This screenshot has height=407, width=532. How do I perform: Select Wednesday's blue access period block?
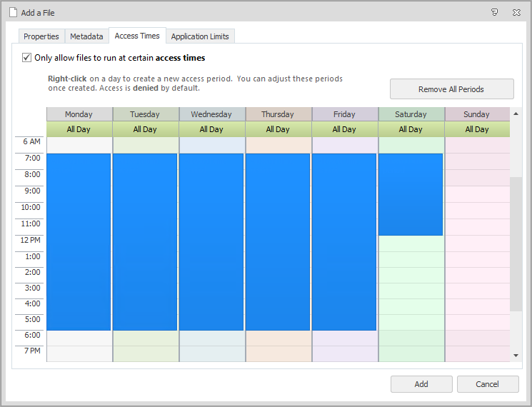211,241
